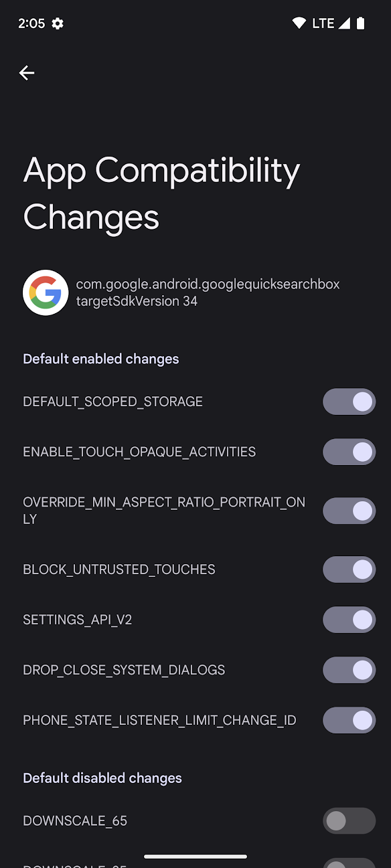Disable the DEFAULT_SCOPED_STORAGE toggle
The width and height of the screenshot is (391, 868).
coord(349,402)
